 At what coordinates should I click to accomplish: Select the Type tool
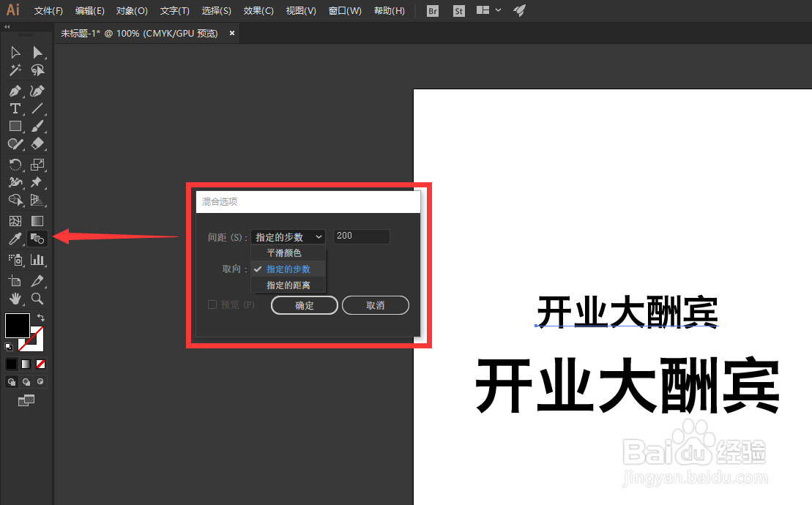pyautogui.click(x=15, y=108)
